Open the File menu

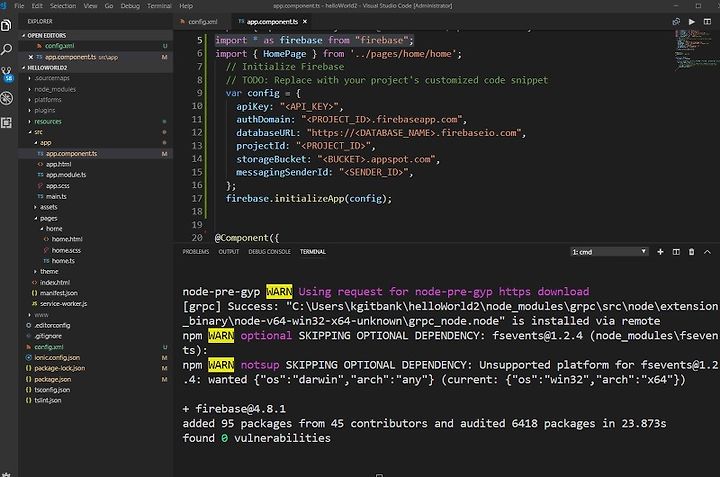19,6
